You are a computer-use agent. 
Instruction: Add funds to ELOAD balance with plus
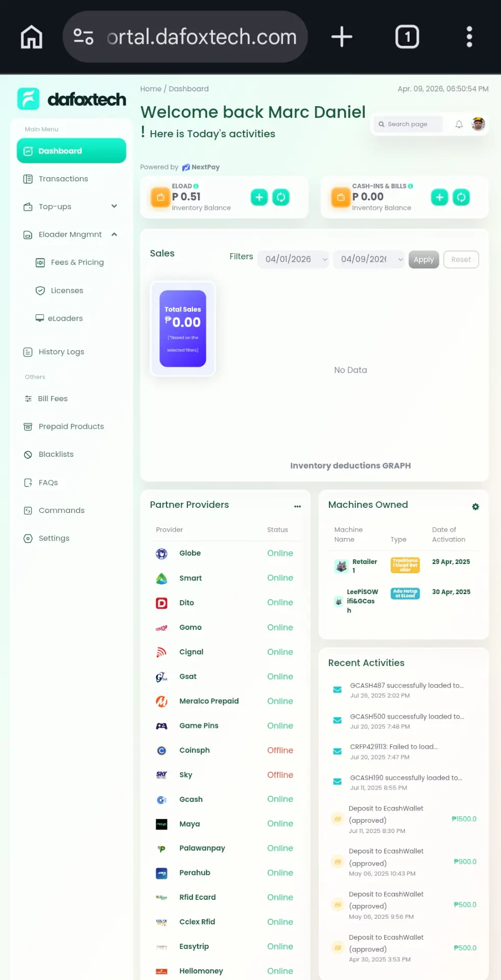tap(259, 197)
